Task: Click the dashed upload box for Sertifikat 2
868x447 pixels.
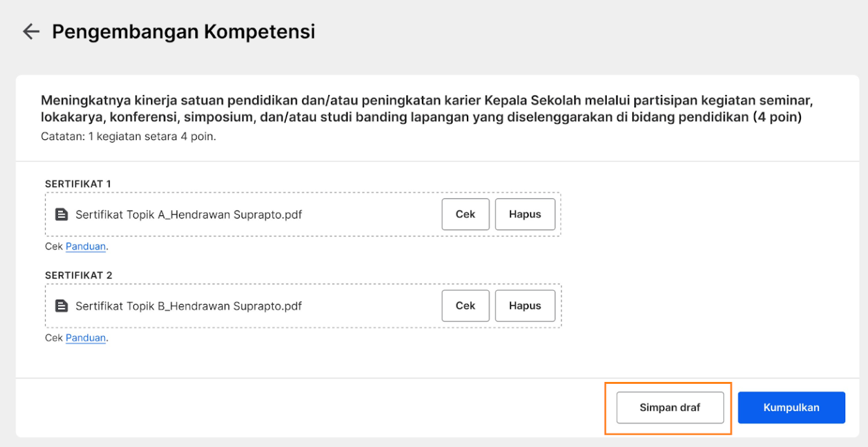Action: [x=303, y=305]
